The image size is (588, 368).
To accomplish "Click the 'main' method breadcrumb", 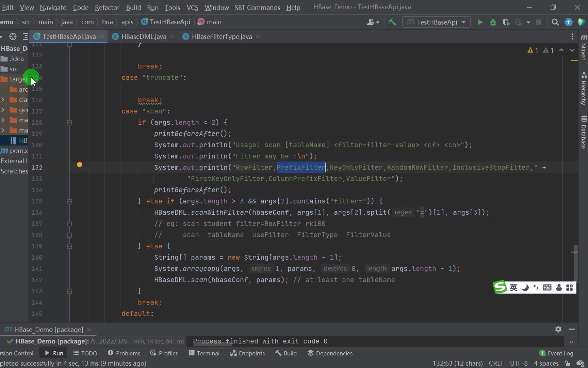I will 209,22.
